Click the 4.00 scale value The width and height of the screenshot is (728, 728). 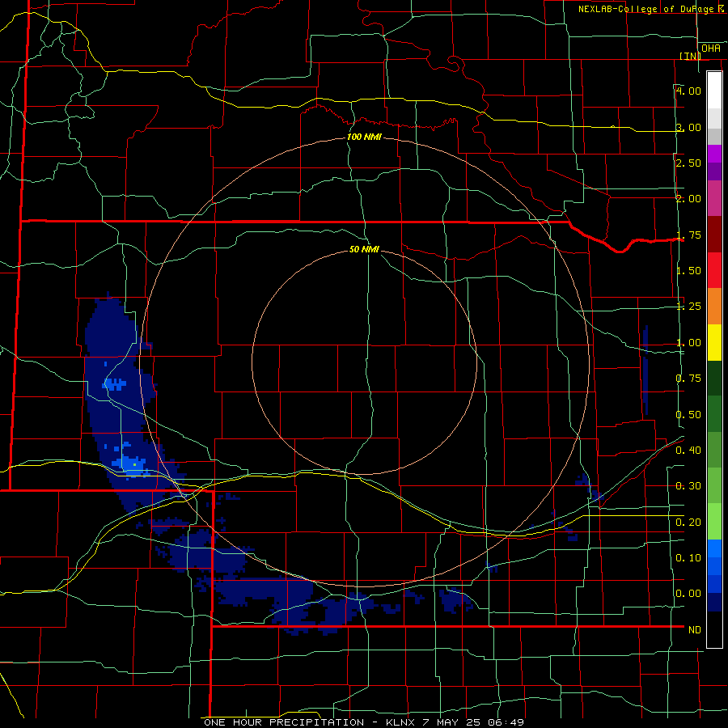tap(688, 91)
